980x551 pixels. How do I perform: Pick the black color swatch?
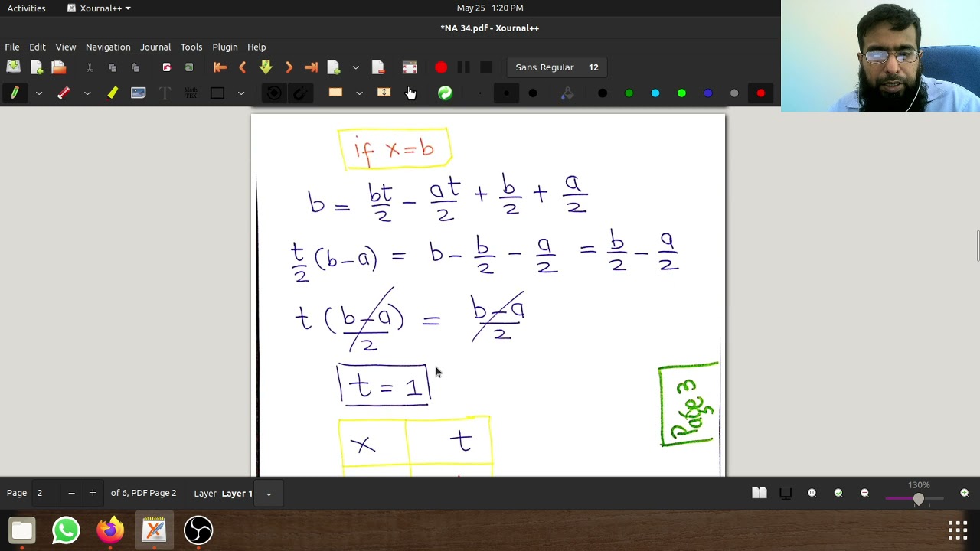tap(603, 93)
